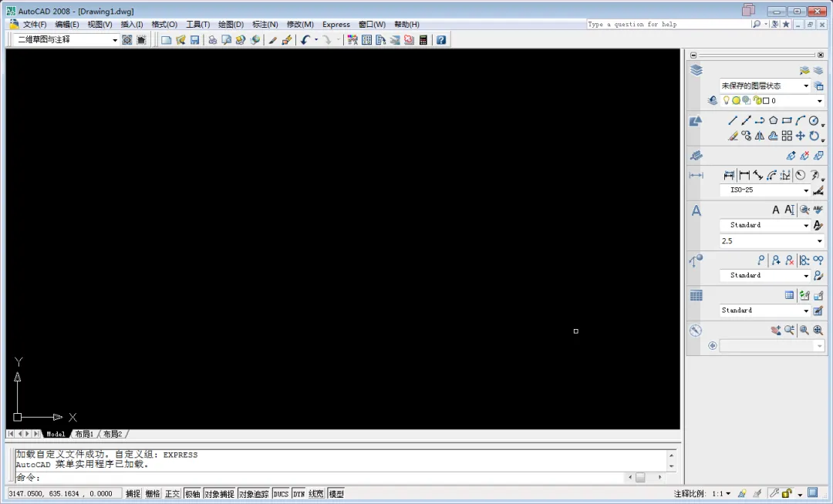This screenshot has height=504, width=833.
Task: Toggle DYN dynamic input
Action: tap(299, 494)
